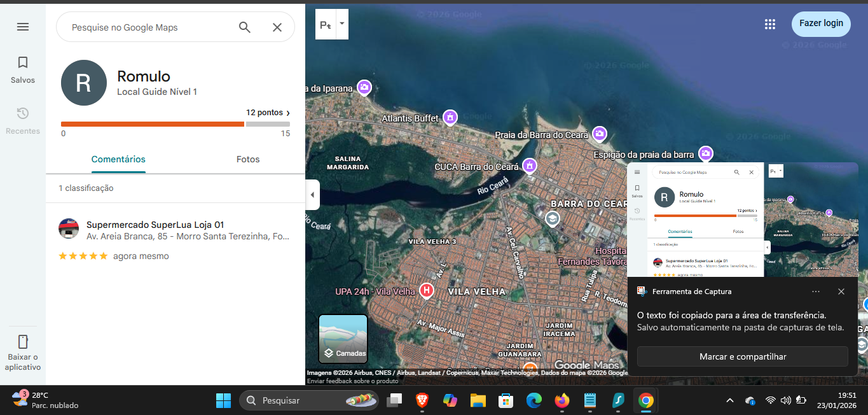Image resolution: width=868 pixels, height=415 pixels.
Task: Click the battery status tray icon
Action: click(x=801, y=400)
